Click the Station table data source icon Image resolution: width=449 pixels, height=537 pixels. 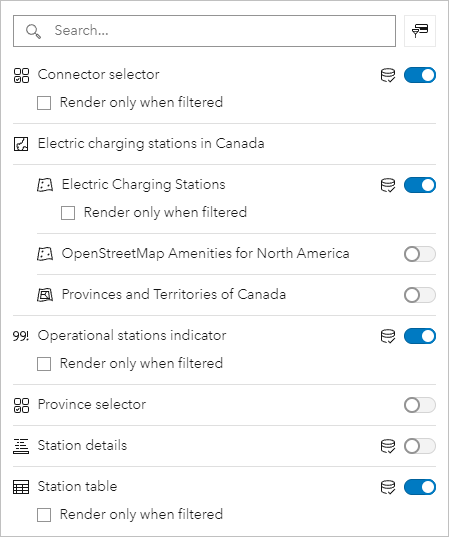point(388,487)
